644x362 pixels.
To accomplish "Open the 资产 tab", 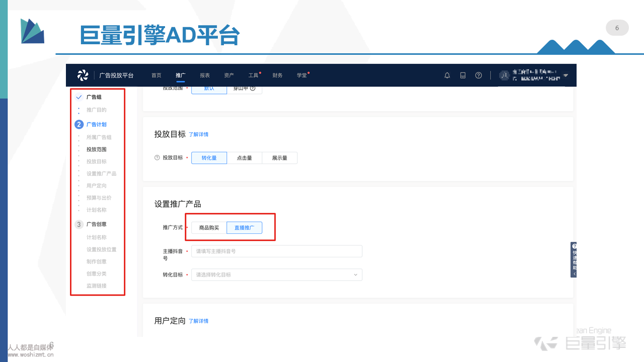I will coord(229,75).
